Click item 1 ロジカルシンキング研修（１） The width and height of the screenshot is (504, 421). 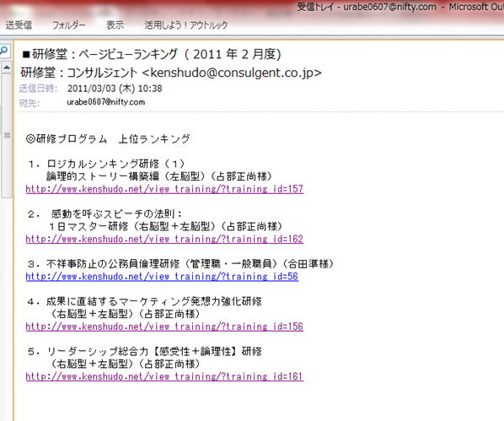click(106, 164)
